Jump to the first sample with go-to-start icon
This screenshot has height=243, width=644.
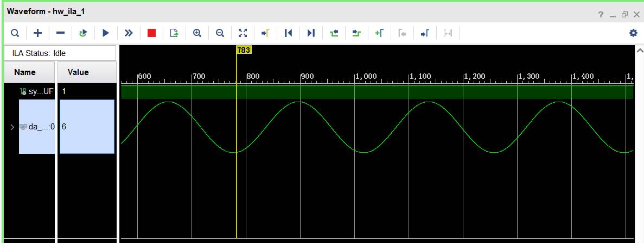pyautogui.click(x=288, y=33)
